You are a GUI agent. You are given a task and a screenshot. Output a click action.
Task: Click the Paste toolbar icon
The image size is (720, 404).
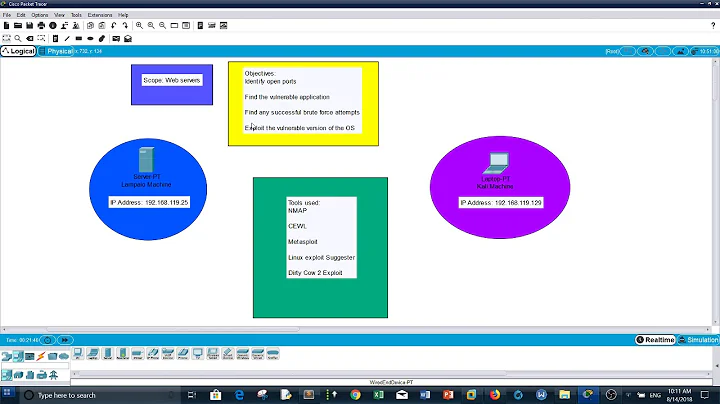(x=102, y=26)
